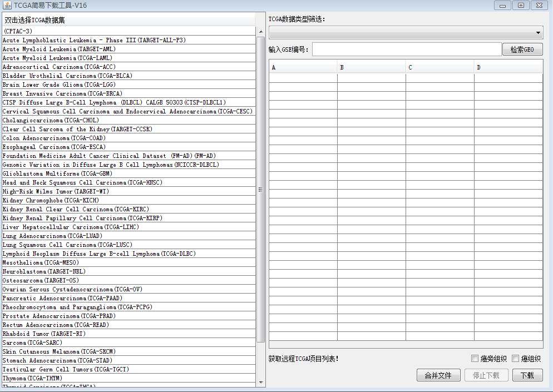Image resolution: width=553 pixels, height=392 pixels.
Task: Click the GSE number input field
Action: point(407,49)
